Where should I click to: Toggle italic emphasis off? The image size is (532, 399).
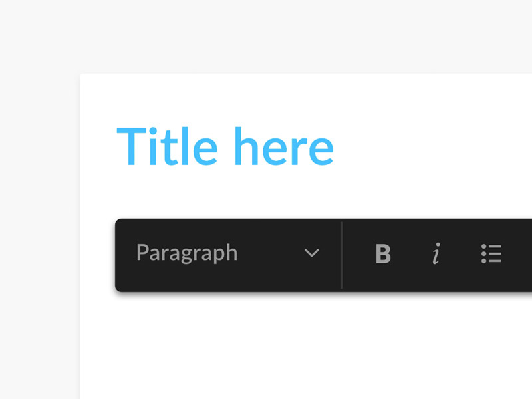[437, 253]
